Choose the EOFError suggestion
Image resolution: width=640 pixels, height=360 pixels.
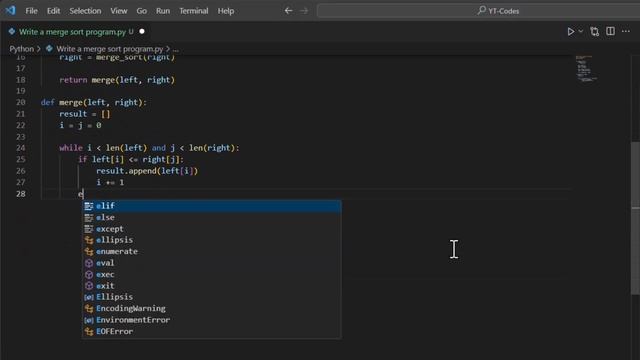211,331
